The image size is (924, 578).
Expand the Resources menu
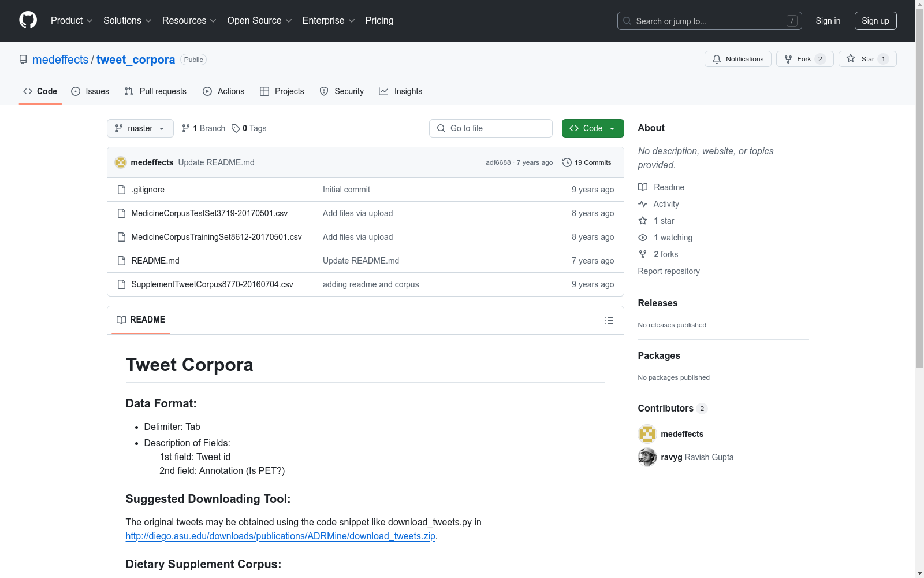189,21
